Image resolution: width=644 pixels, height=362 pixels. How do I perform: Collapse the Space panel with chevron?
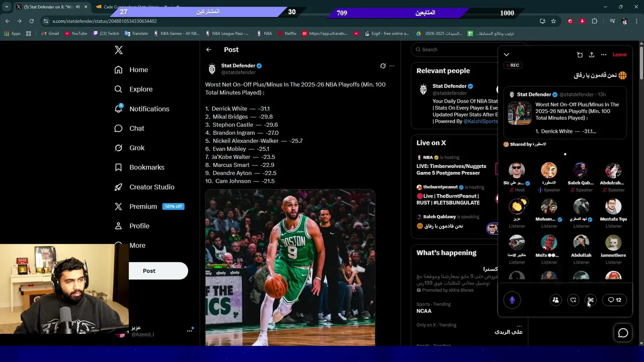(x=507, y=54)
